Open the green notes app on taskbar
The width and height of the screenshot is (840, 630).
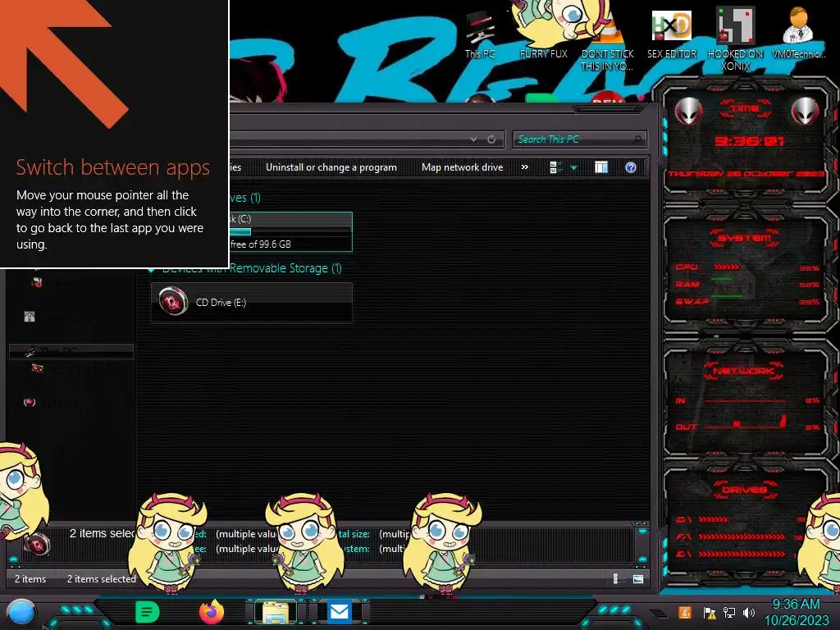[148, 612]
